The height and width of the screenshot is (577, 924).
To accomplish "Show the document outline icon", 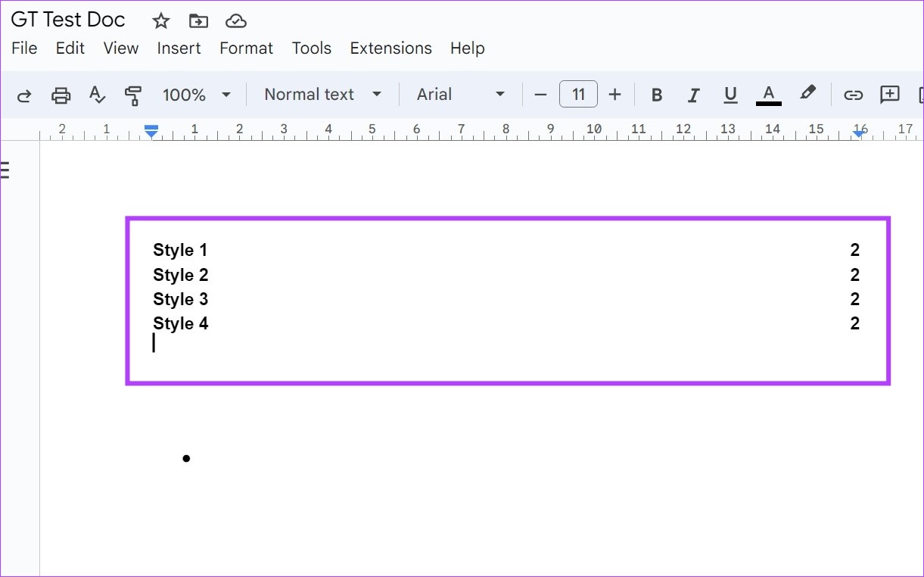I will pyautogui.click(x=5, y=170).
